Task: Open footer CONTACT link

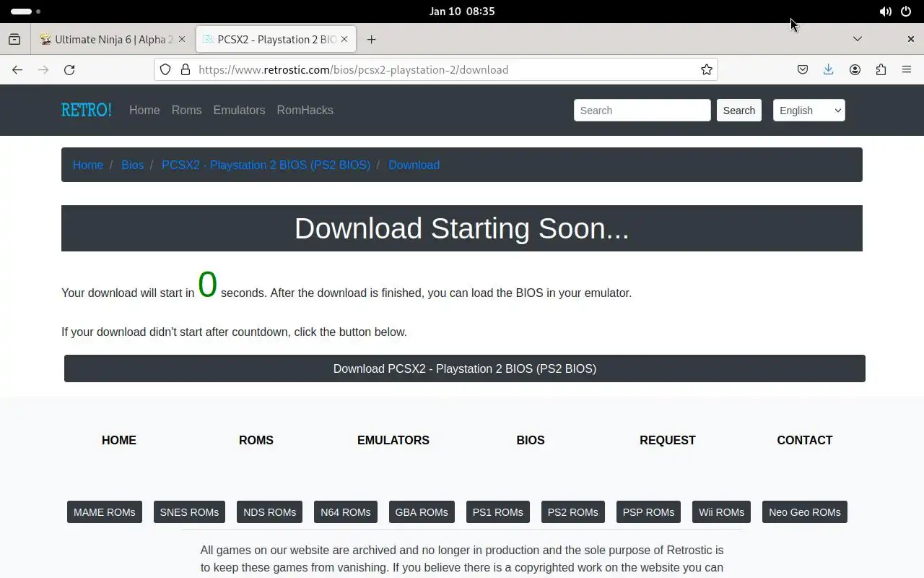Action: [805, 440]
